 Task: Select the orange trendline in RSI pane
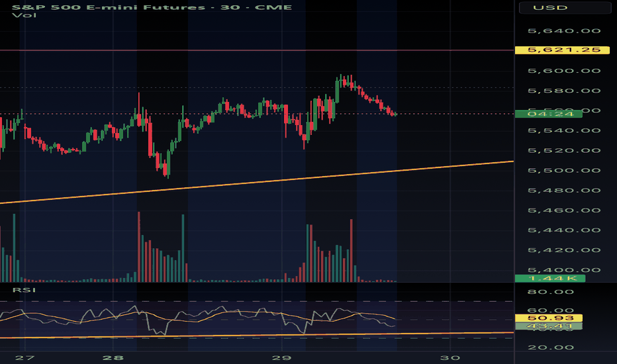pos(257,336)
